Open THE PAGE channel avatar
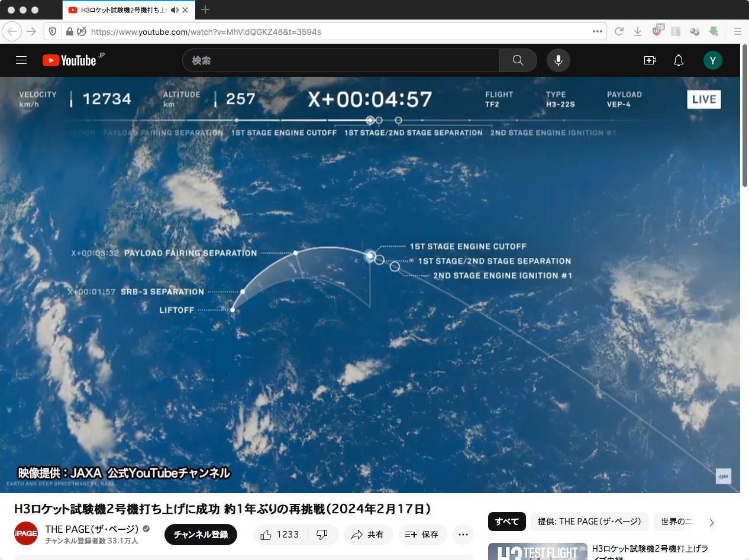The image size is (749, 560). (26, 533)
